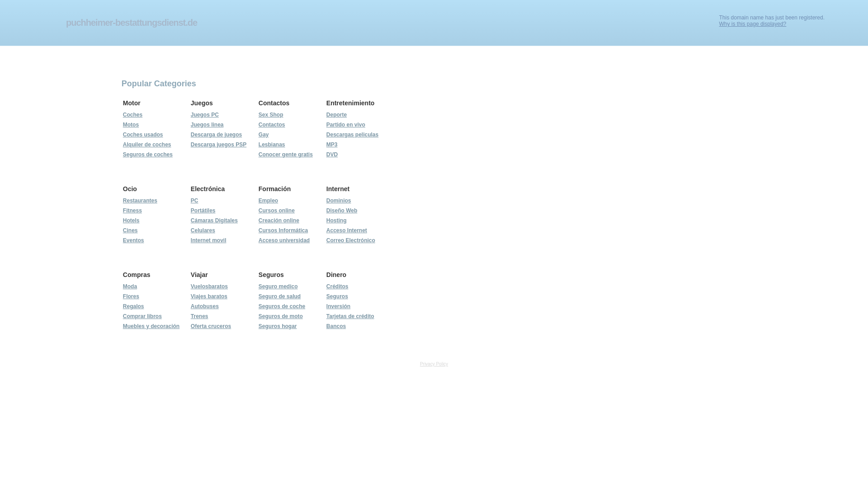Click the MP3 link
The image size is (868, 488).
(332, 145)
